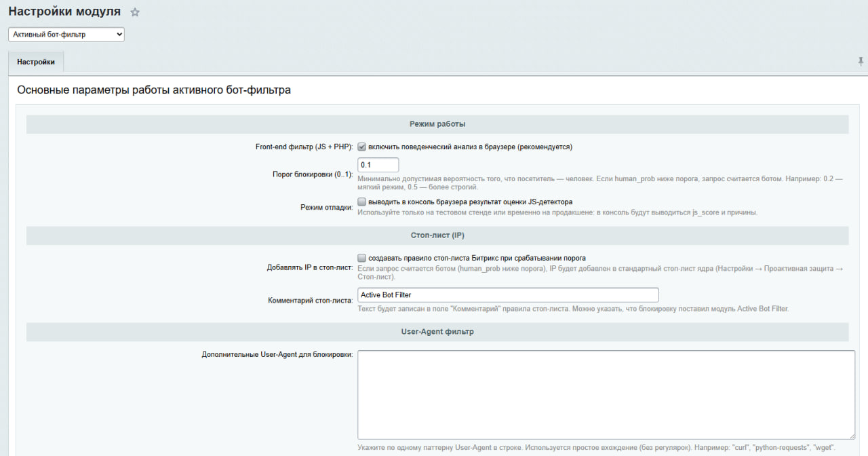
Task: Click the 'Стоп-лист (IP)' section header
Action: point(437,235)
